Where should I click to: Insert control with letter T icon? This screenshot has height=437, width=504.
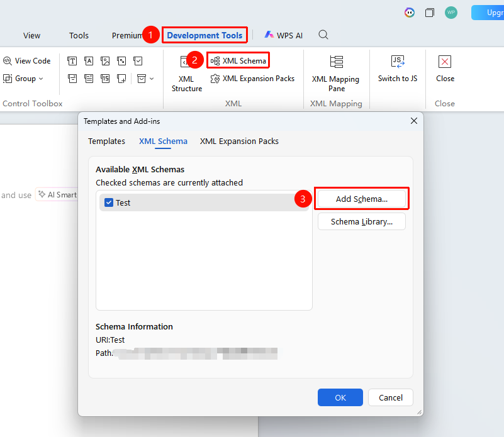click(72, 61)
